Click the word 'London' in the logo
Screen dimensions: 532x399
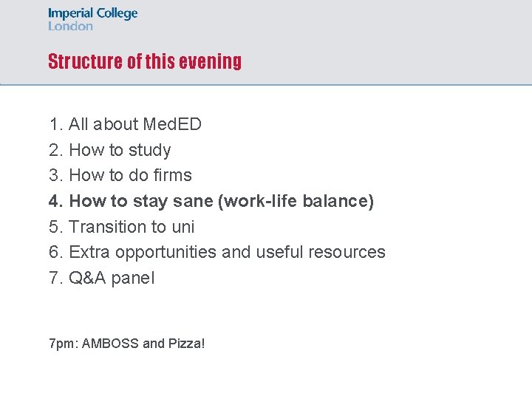(71, 26)
